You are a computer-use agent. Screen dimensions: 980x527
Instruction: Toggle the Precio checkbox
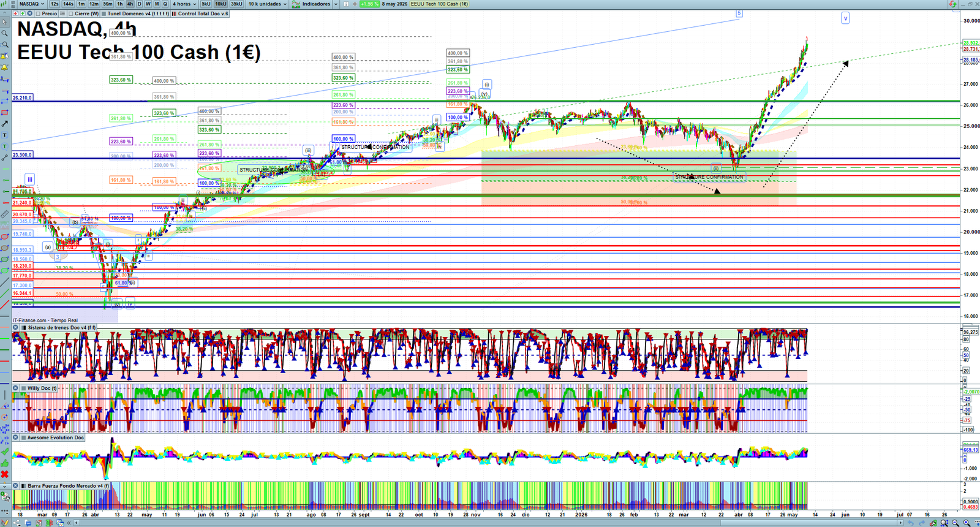[39, 13]
